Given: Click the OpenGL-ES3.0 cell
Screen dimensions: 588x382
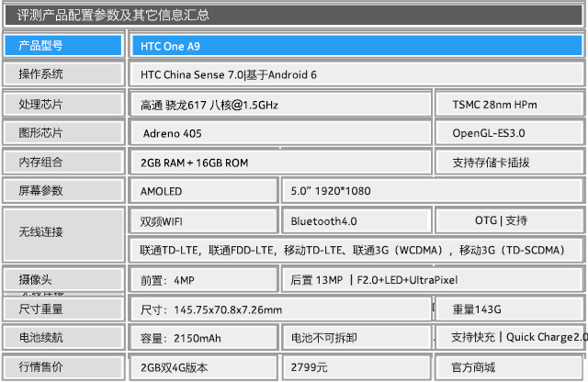Looking at the screenshot, I should (x=511, y=133).
